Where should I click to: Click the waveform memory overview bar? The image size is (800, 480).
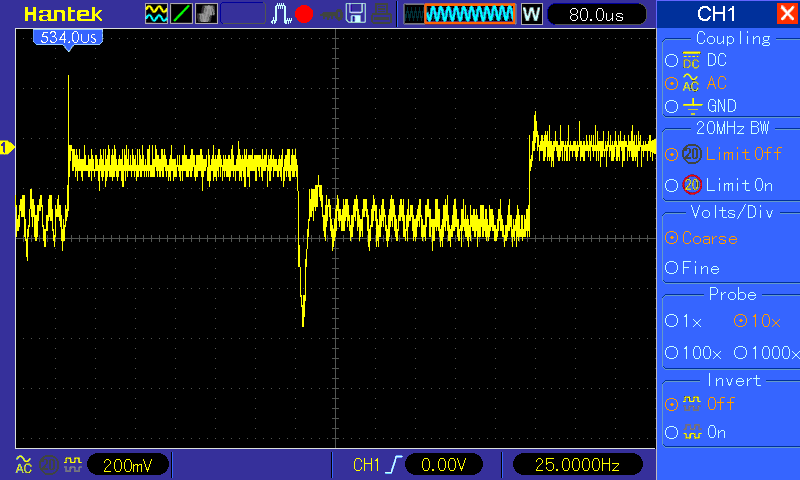[x=459, y=14]
